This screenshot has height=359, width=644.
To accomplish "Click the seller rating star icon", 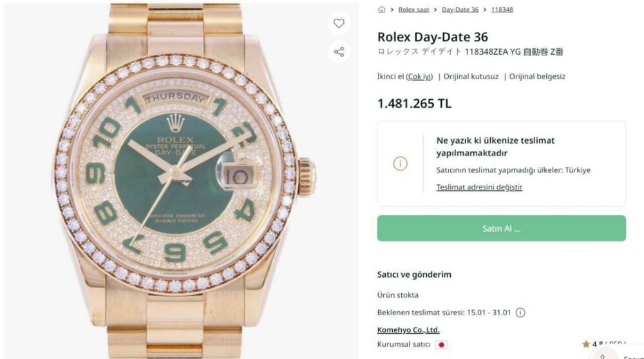I will click(586, 344).
